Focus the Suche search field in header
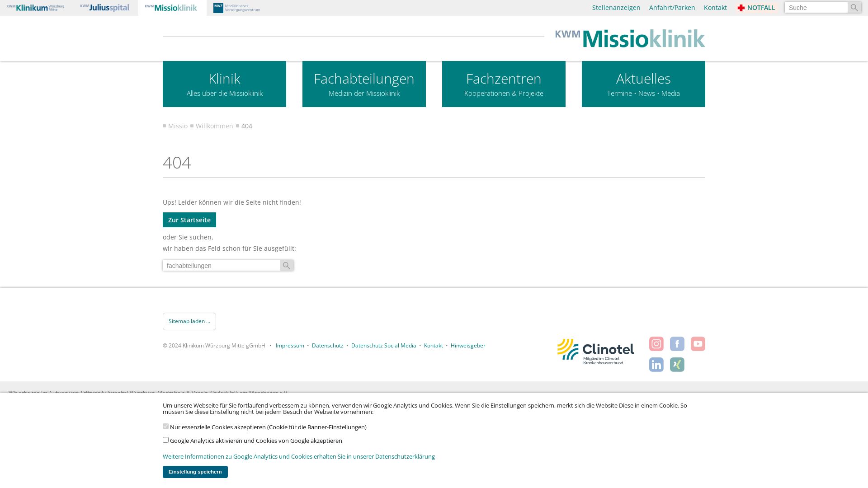The image size is (868, 488). [x=816, y=8]
